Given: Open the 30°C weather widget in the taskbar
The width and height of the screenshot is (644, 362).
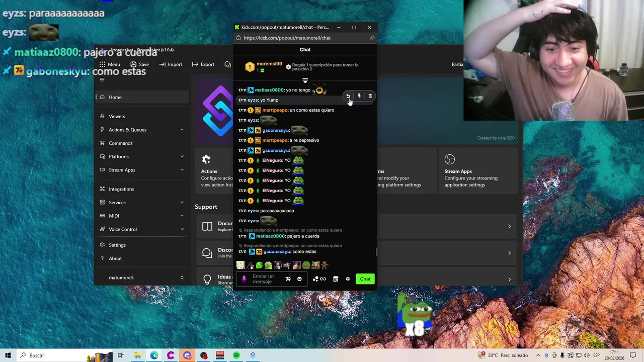Looking at the screenshot, I should tap(503, 355).
